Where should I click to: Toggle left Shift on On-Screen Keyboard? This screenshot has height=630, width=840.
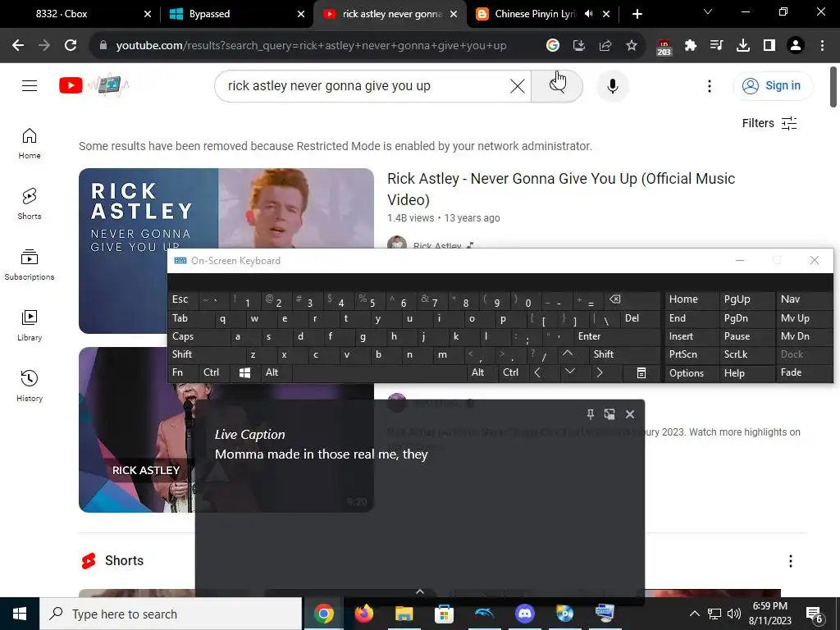click(x=207, y=354)
